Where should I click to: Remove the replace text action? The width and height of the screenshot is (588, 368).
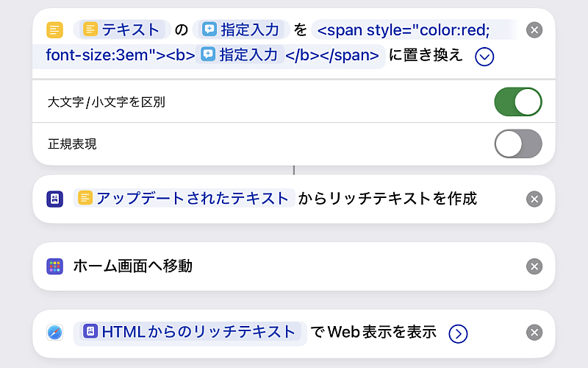(535, 30)
